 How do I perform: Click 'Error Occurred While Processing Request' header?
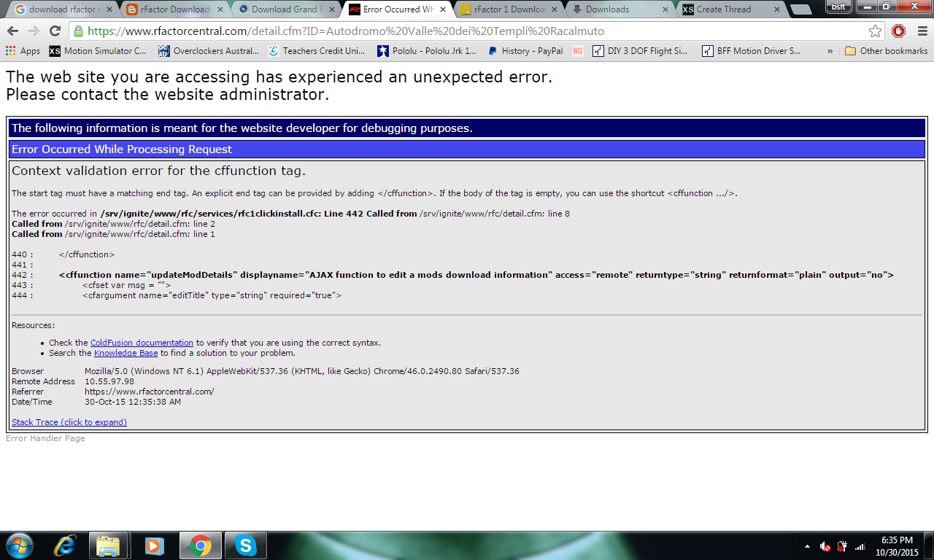point(467,149)
